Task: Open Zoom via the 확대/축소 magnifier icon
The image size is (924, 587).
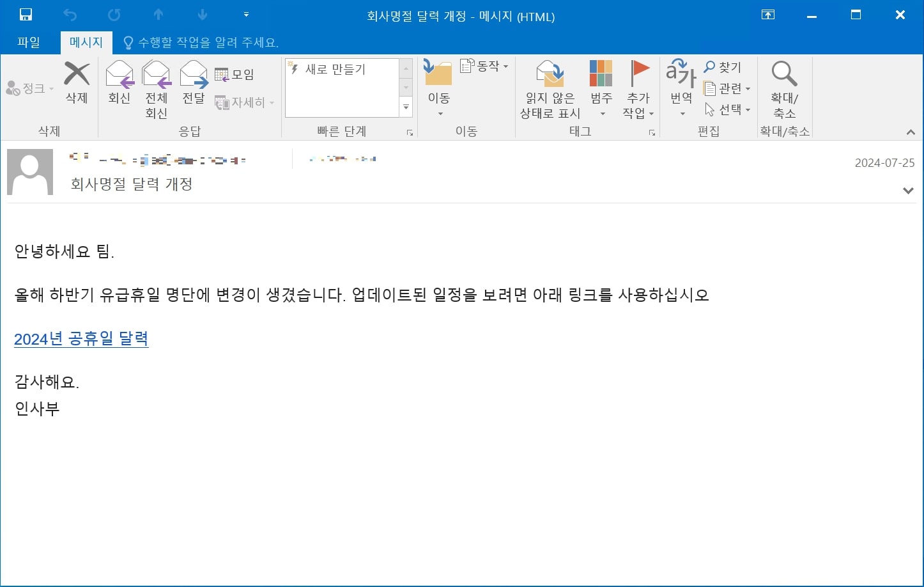Action: tap(784, 75)
